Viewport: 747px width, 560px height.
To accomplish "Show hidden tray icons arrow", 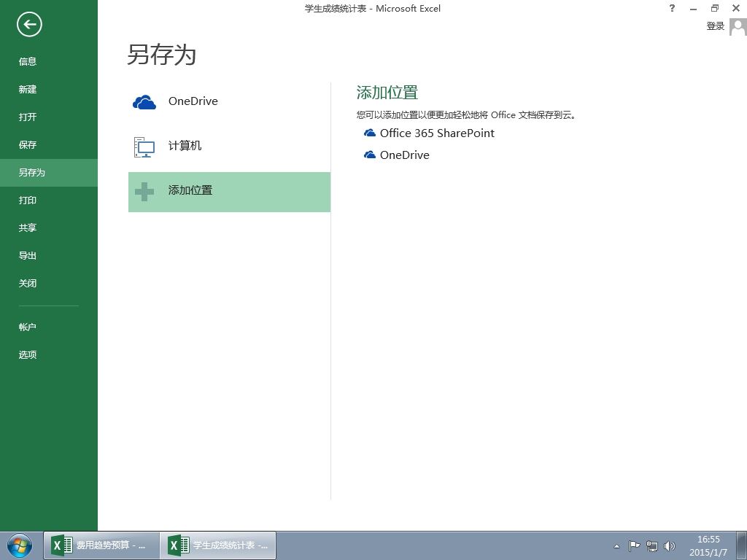I will click(x=616, y=546).
